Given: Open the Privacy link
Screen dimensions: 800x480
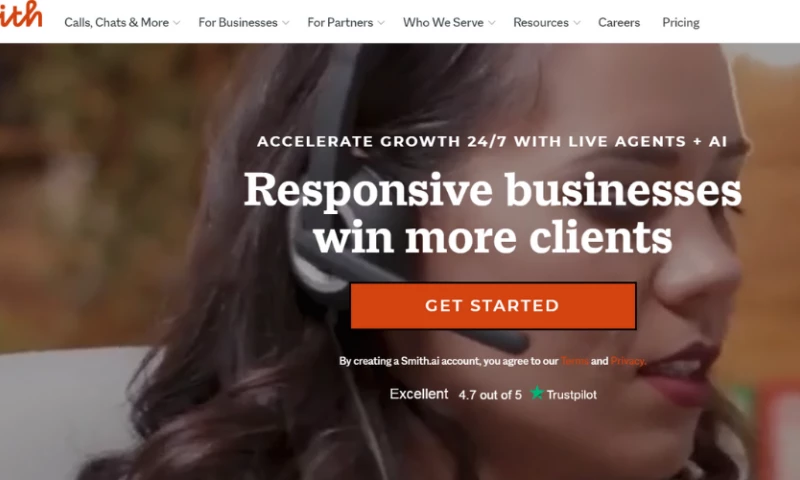Looking at the screenshot, I should [628, 361].
